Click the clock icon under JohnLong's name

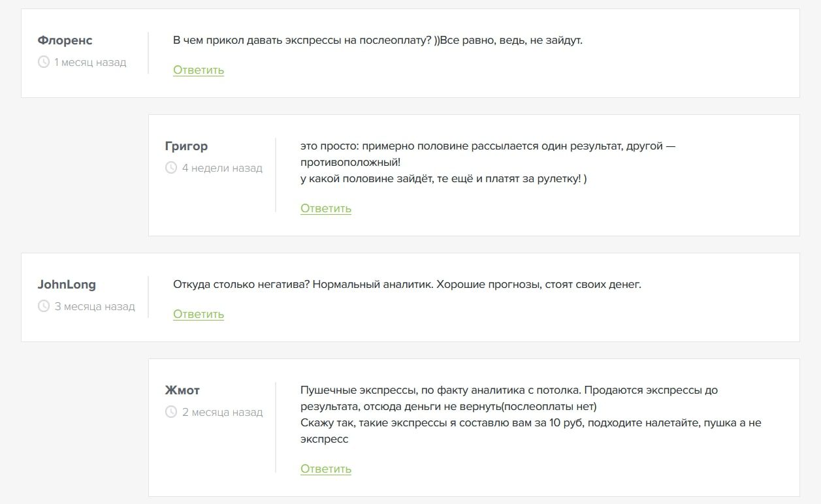(44, 307)
